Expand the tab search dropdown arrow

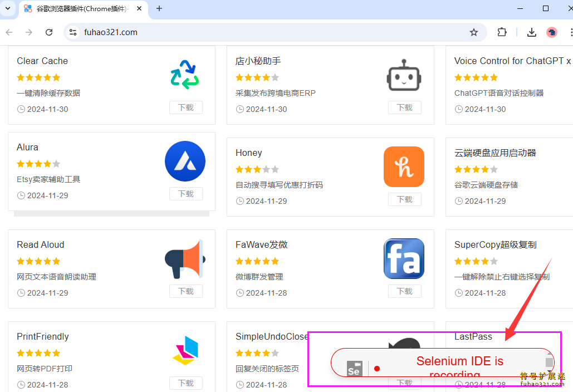point(8,8)
